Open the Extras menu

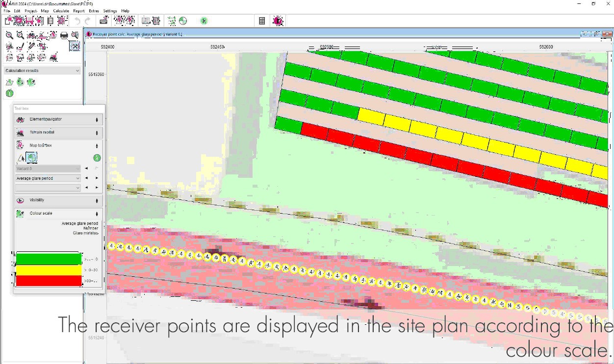94,11
